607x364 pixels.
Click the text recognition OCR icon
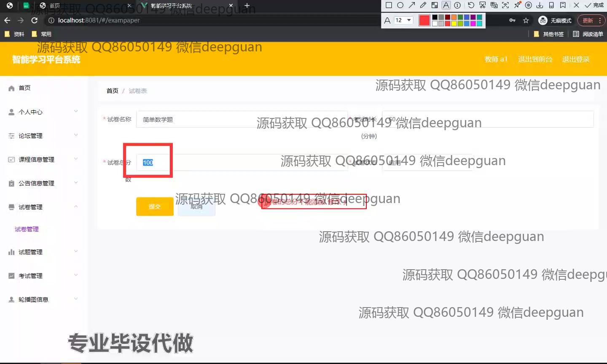[505, 5]
